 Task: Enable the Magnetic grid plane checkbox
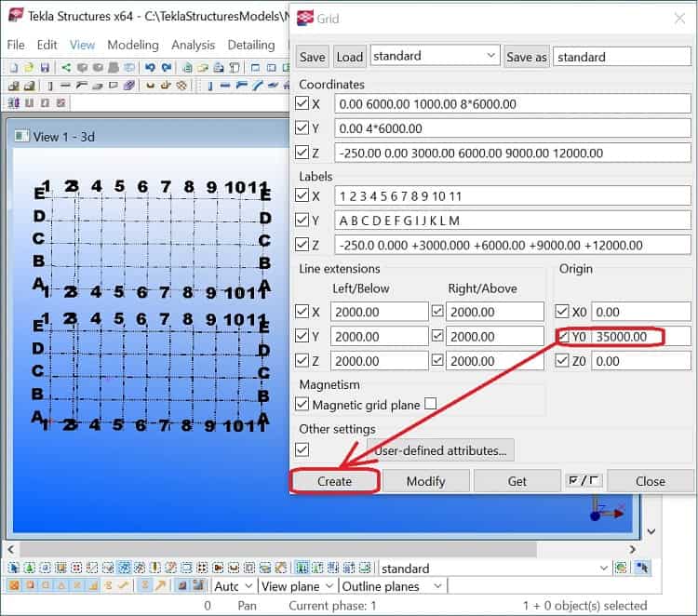tap(430, 405)
